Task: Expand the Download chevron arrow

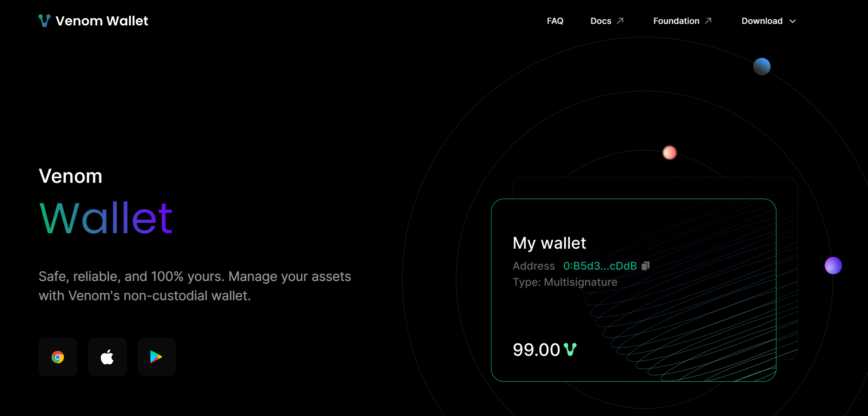Action: (793, 21)
